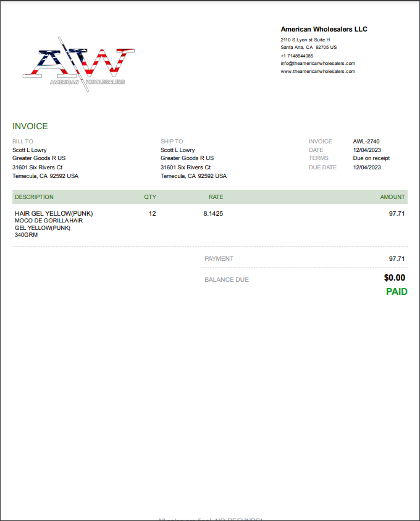Image resolution: width=420 pixels, height=521 pixels.
Task: Click the RATE column header
Action: click(216, 197)
